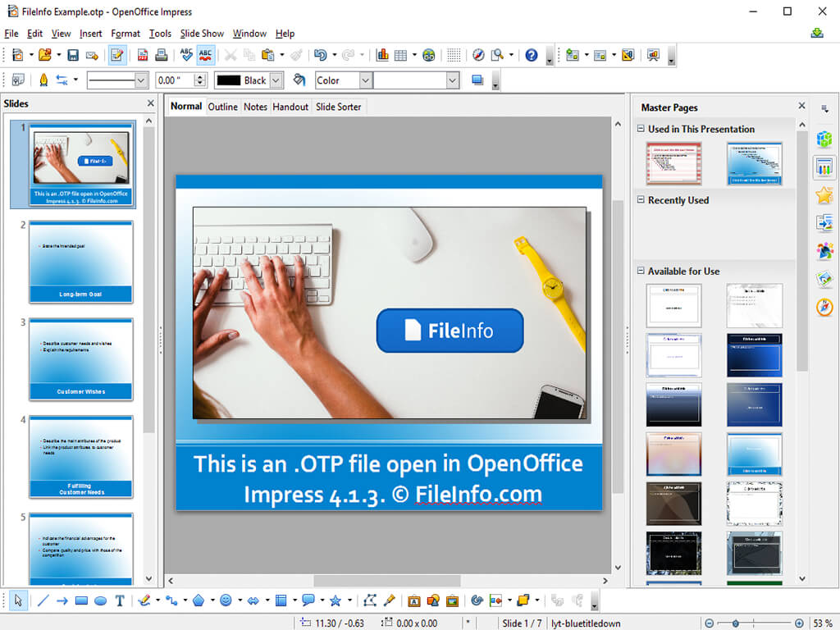Click the '53 %' zoom percentage
Screen dimensions: 840x630
(x=822, y=623)
